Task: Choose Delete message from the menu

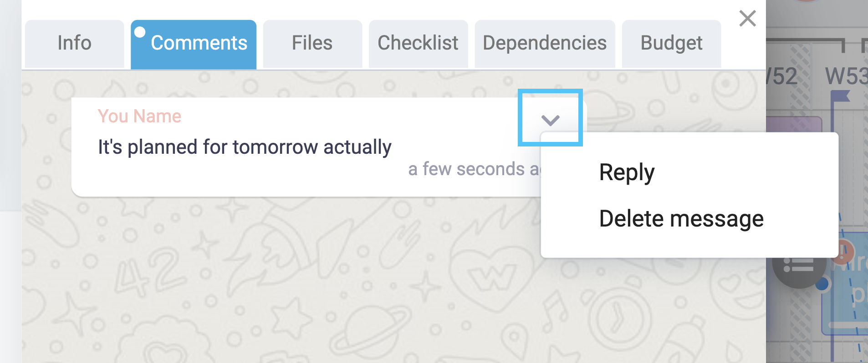Action: (681, 219)
